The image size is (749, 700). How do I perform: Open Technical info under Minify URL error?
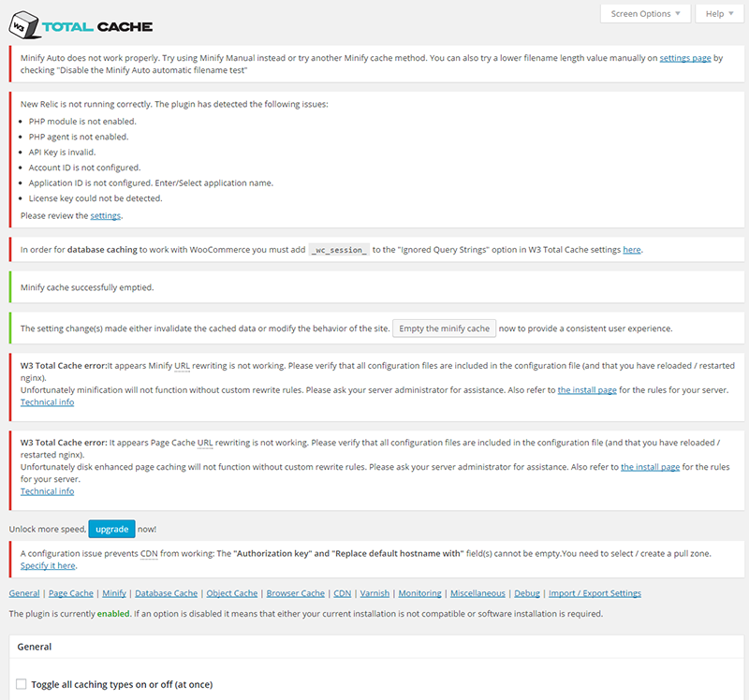pyautogui.click(x=48, y=402)
